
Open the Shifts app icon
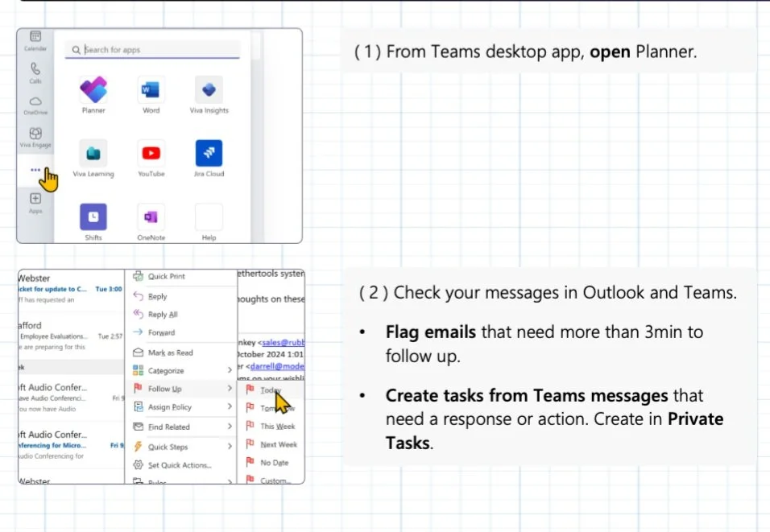click(x=93, y=217)
